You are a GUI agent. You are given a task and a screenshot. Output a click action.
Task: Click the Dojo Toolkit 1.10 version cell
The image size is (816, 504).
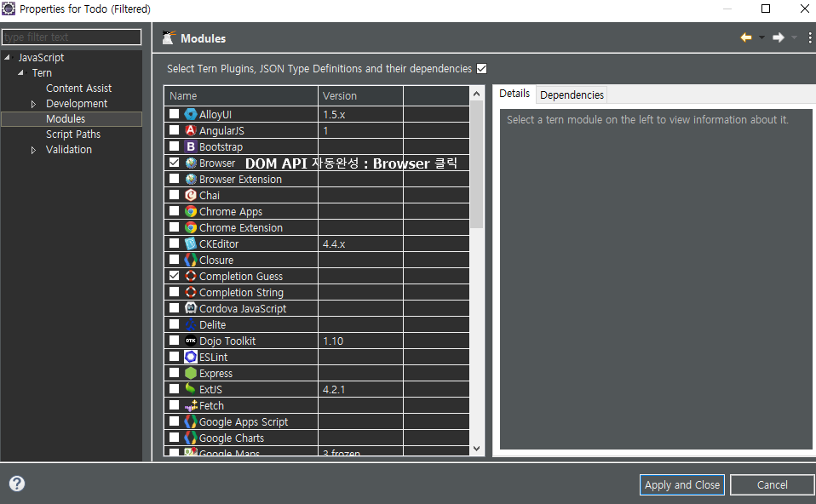[360, 341]
